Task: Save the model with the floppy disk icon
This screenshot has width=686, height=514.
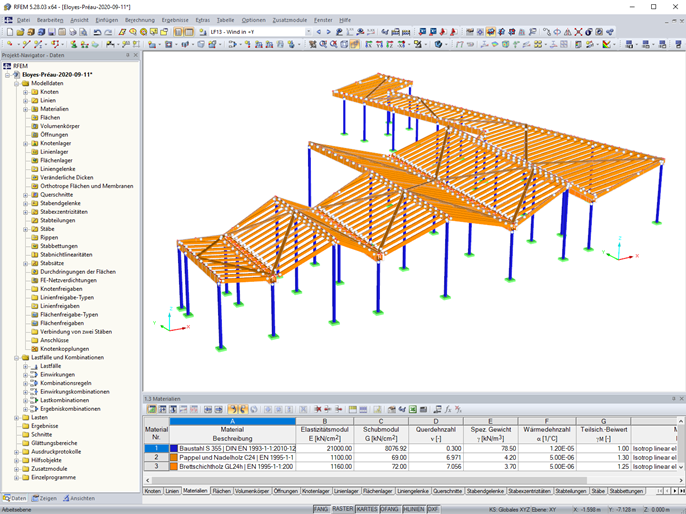Action: pyautogui.click(x=52, y=32)
